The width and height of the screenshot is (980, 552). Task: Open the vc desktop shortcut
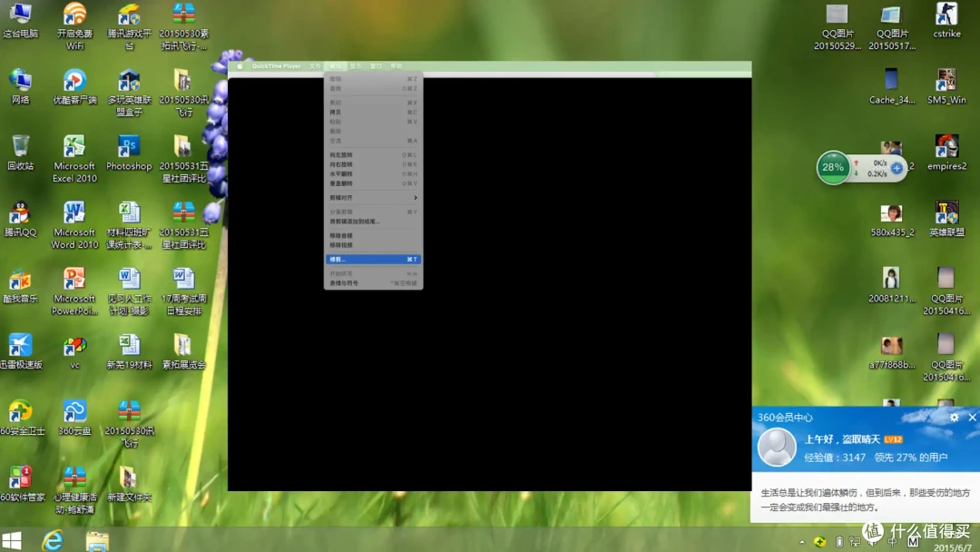(74, 352)
